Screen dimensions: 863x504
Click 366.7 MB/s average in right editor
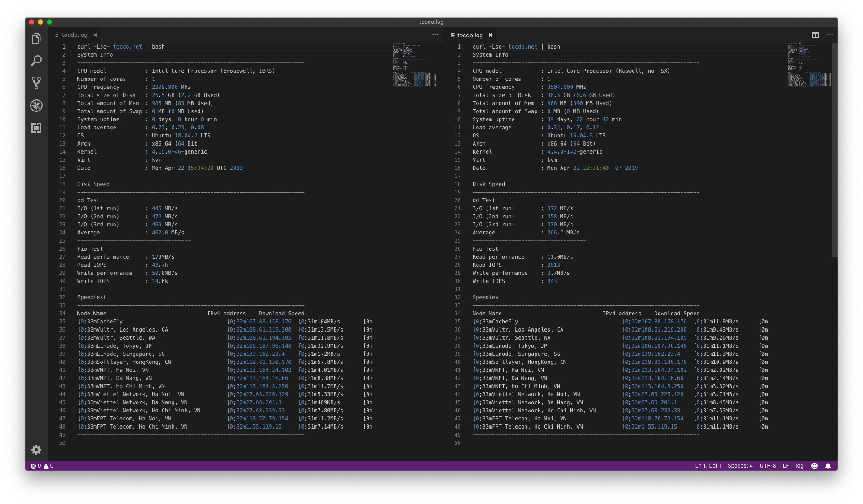click(563, 233)
